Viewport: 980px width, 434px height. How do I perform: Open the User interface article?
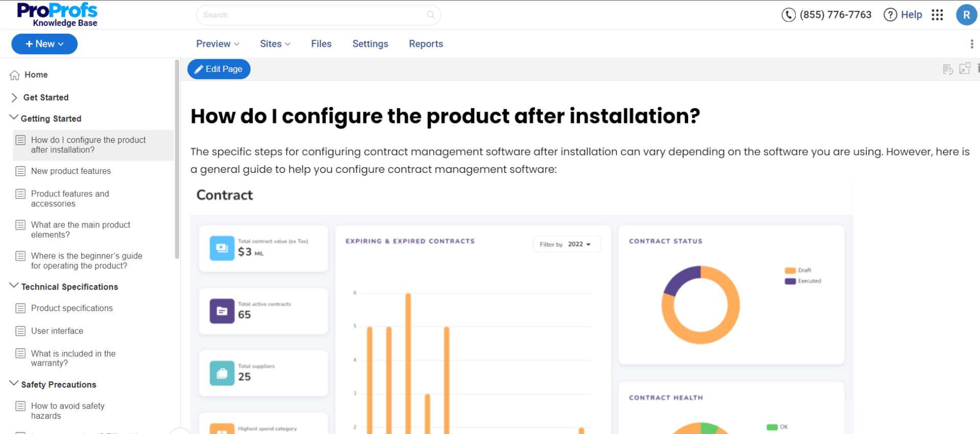57,331
